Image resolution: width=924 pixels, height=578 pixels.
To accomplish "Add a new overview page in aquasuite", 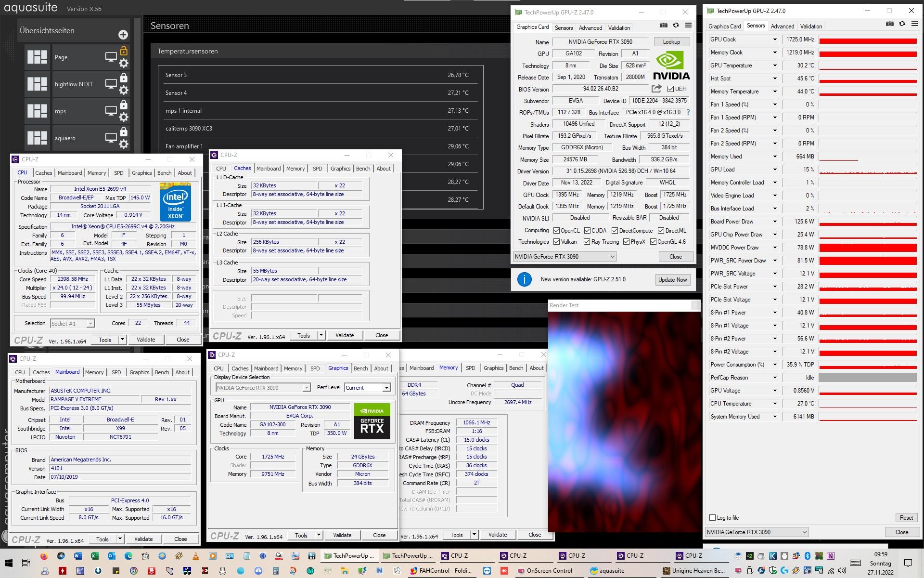I will (123, 34).
